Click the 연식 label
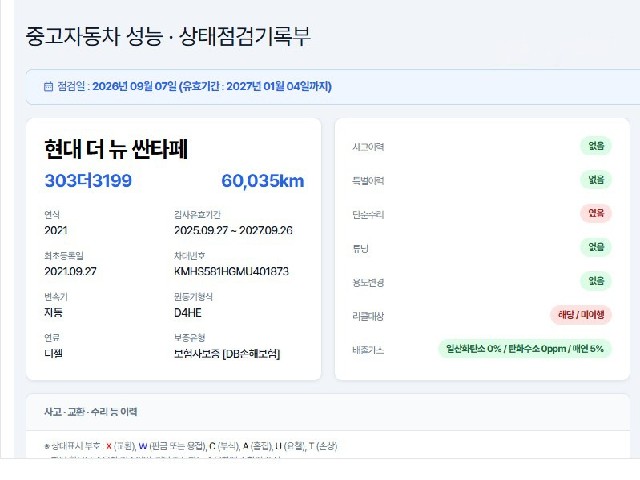 pyautogui.click(x=52, y=214)
